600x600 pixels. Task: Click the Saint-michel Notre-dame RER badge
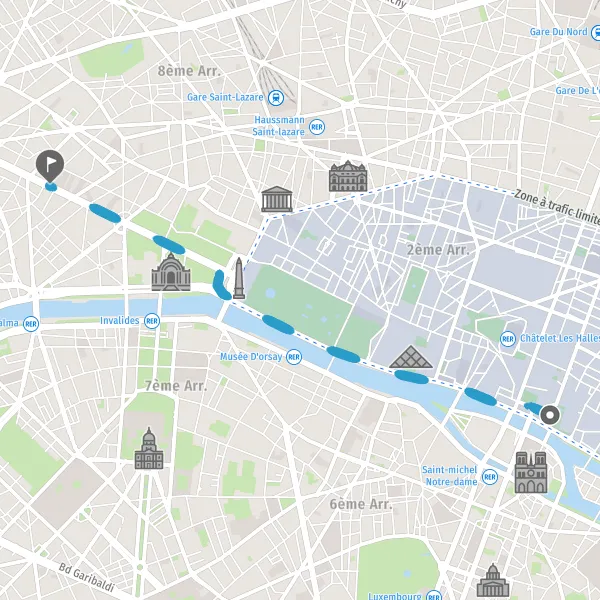(x=490, y=477)
